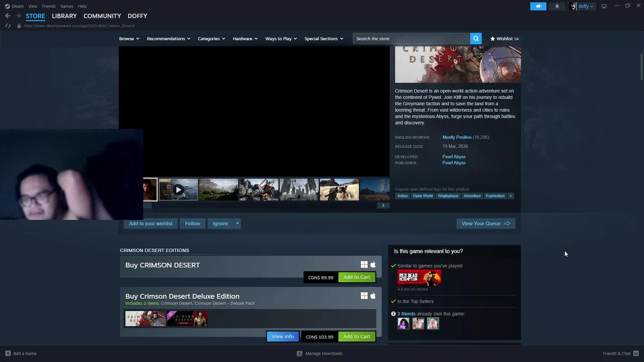Expand the Special Sections dropdown
The width and height of the screenshot is (644, 362).
pyautogui.click(x=324, y=39)
